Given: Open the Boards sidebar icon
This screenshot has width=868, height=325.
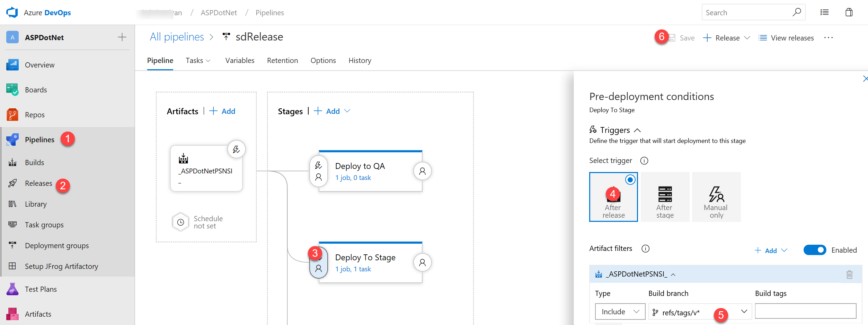Looking at the screenshot, I should [x=12, y=90].
